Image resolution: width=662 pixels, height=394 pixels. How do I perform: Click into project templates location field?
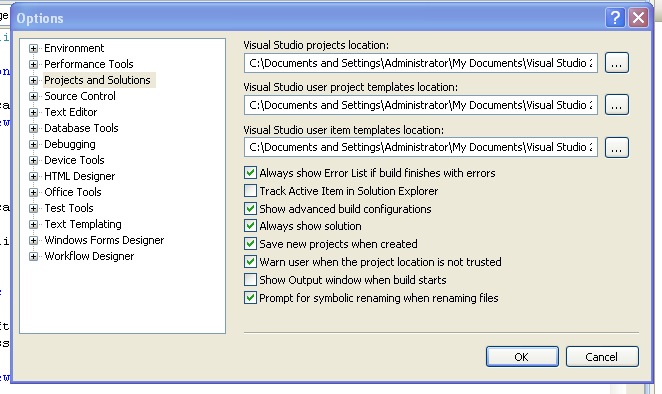point(421,105)
